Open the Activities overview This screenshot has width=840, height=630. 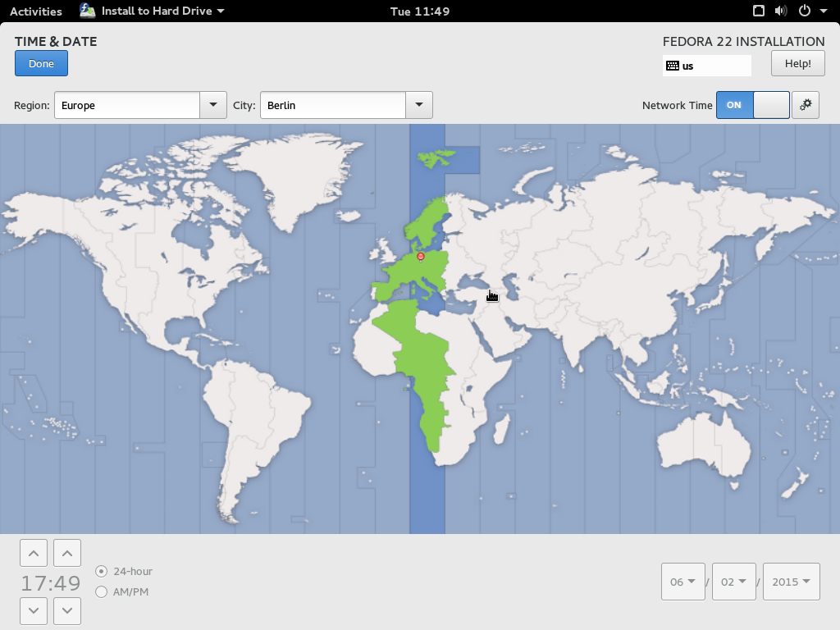click(35, 11)
